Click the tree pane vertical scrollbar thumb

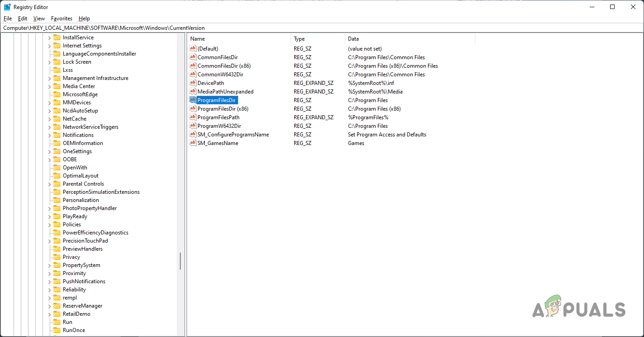[x=180, y=261]
